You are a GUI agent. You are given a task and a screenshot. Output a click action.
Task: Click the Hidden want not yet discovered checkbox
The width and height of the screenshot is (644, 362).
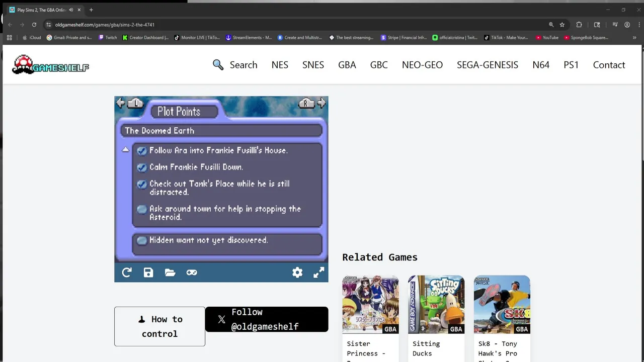pyautogui.click(x=142, y=240)
